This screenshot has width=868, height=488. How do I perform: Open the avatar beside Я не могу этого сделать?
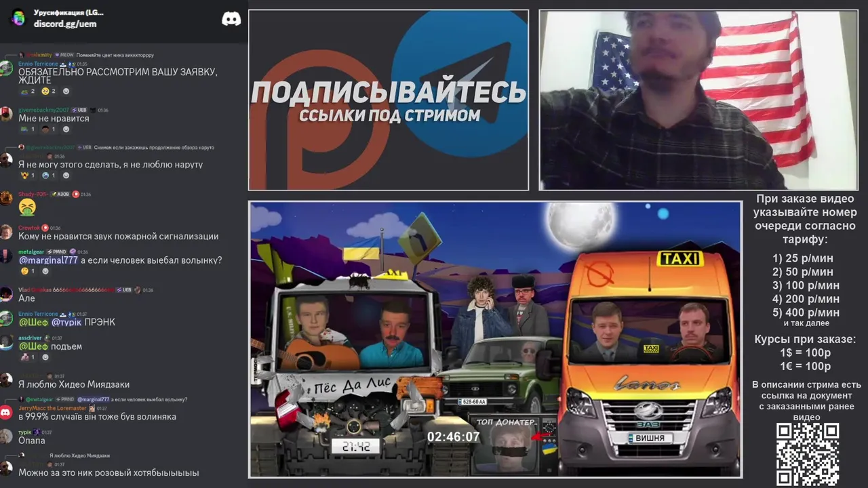6,160
